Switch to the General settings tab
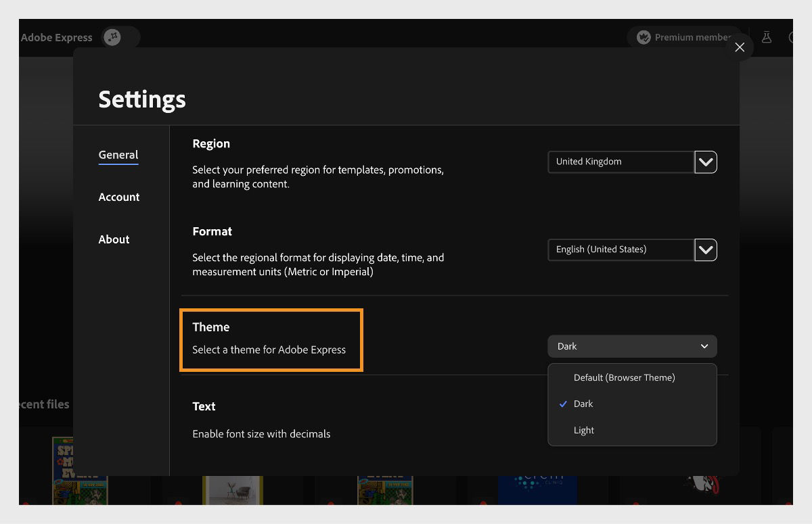Image resolution: width=812 pixels, height=524 pixels. 118,155
